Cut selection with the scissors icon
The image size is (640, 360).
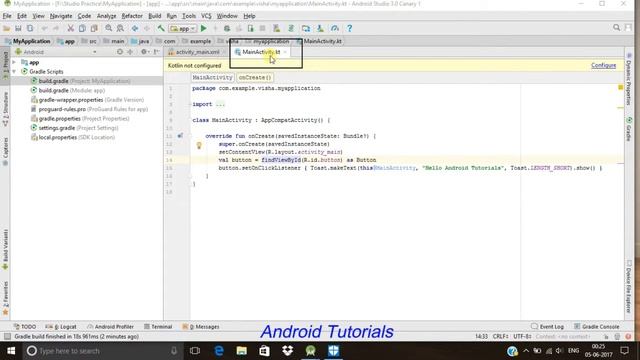click(x=71, y=29)
